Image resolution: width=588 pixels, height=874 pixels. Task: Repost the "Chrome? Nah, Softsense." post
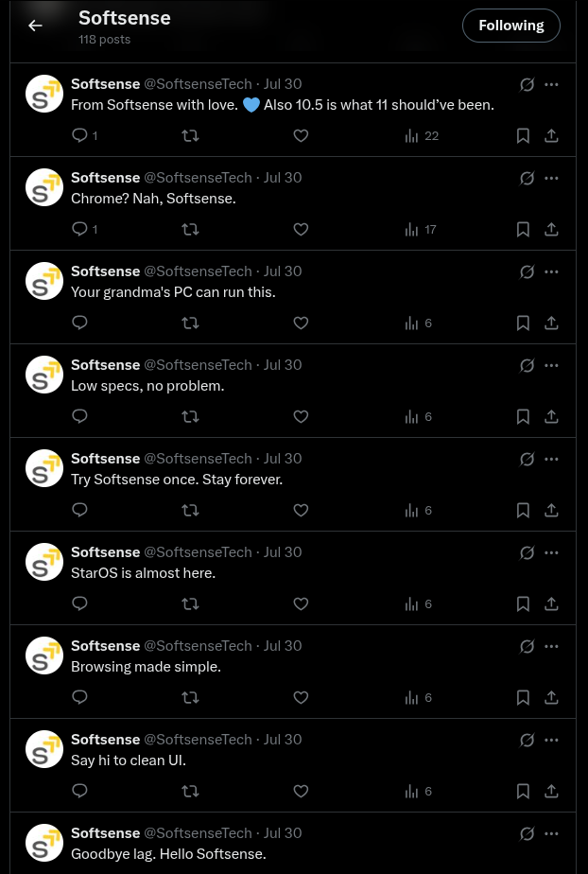[190, 230]
